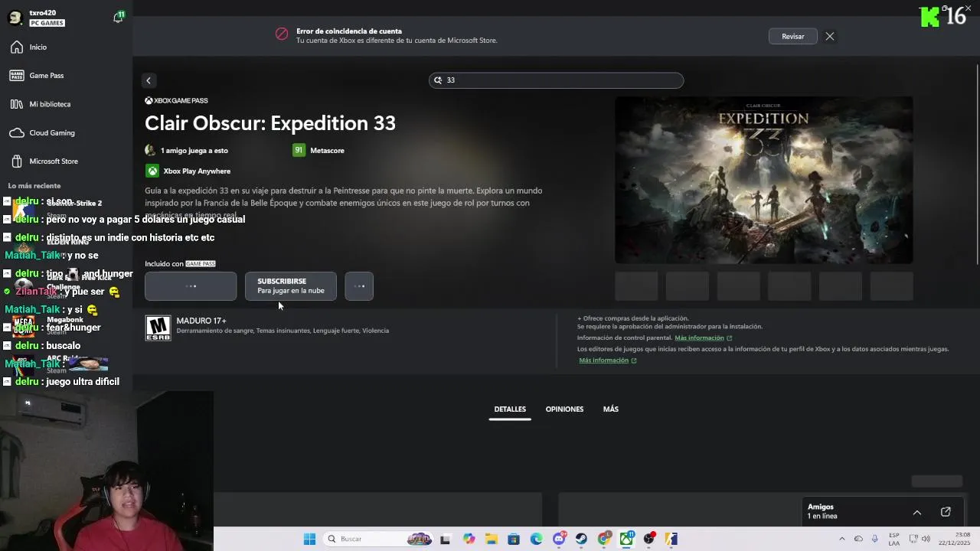This screenshot has height=551, width=980.
Task: Launch Copilot from taskbar
Action: pos(469,539)
